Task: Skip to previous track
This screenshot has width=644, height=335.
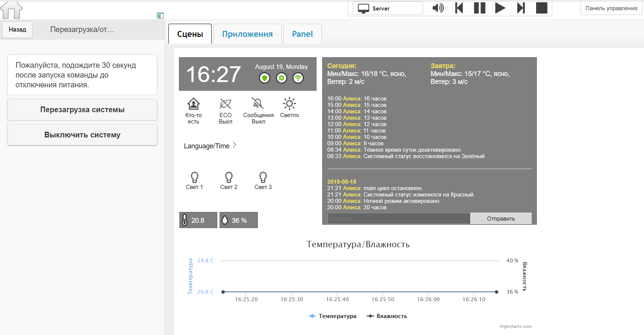Action: click(x=459, y=8)
